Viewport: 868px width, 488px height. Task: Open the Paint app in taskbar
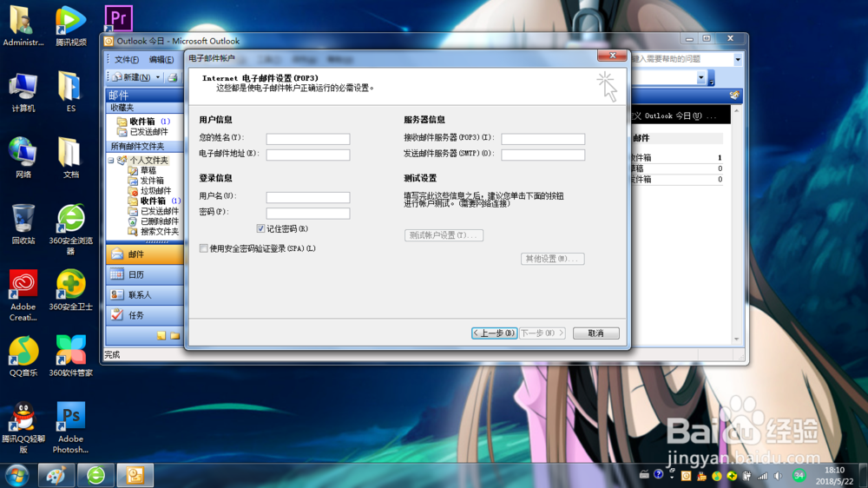[56, 476]
